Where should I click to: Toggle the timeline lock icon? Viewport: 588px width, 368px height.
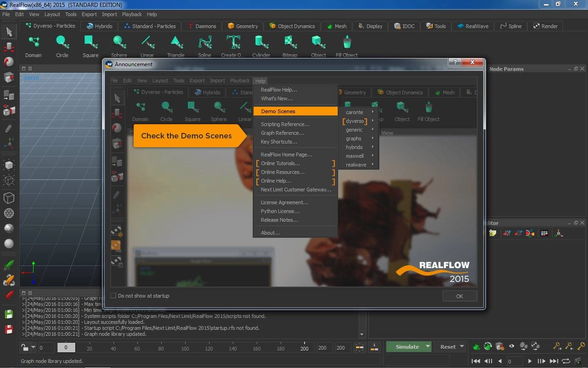click(x=25, y=347)
